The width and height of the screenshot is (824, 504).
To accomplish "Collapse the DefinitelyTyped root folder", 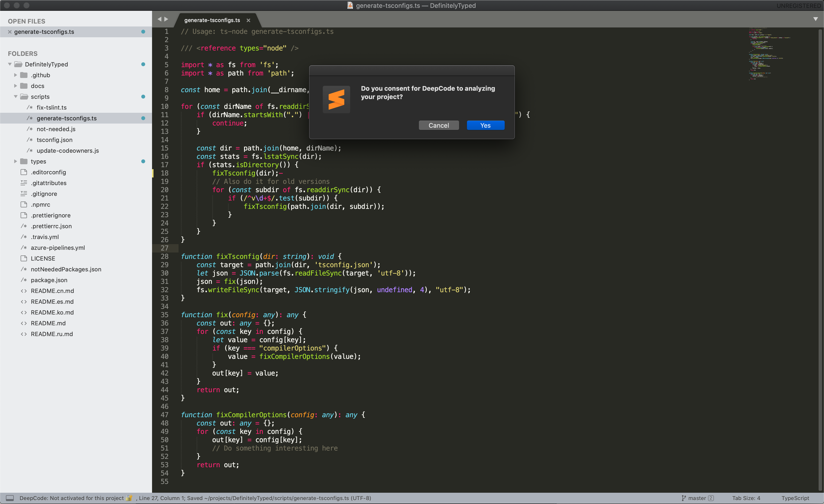I will [10, 64].
